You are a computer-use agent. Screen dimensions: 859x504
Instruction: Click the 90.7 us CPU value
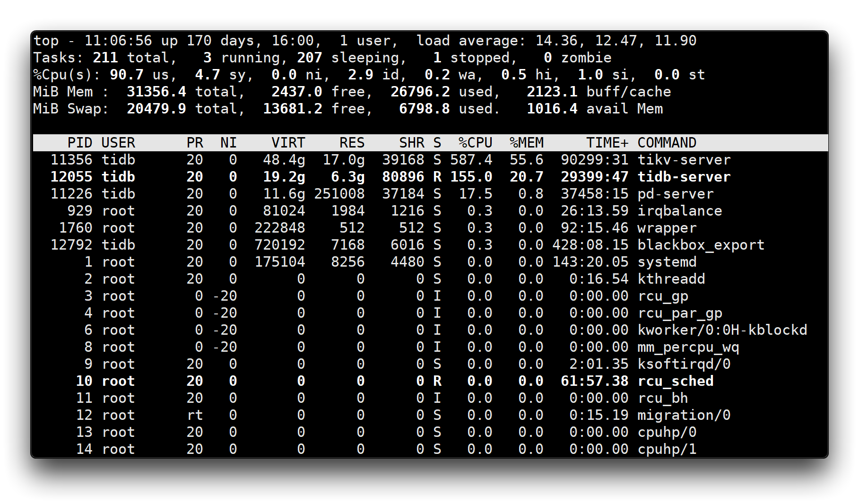127,75
